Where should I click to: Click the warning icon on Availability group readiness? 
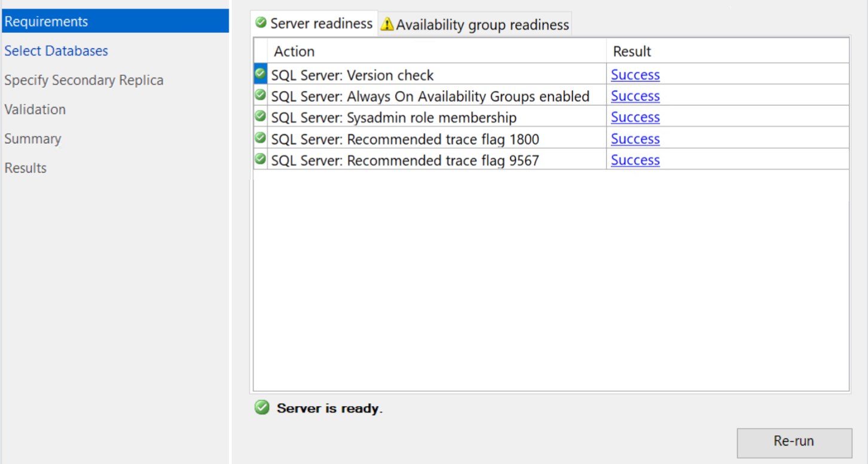(x=387, y=24)
